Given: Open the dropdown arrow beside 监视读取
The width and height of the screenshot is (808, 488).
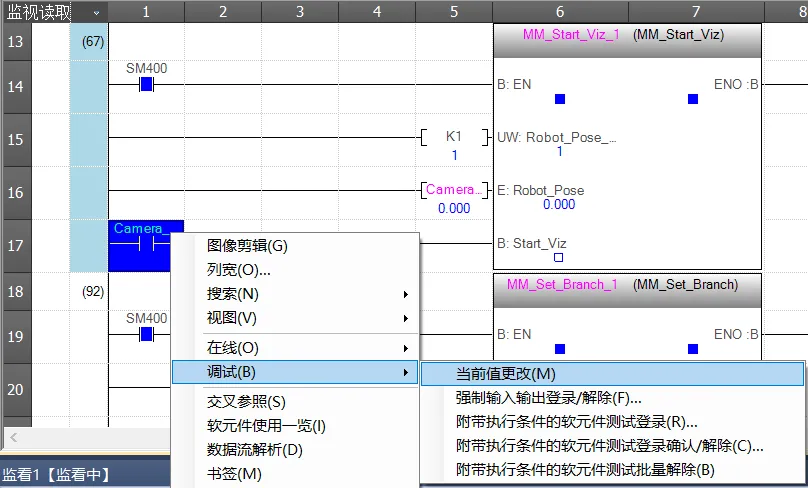Looking at the screenshot, I should click(96, 12).
